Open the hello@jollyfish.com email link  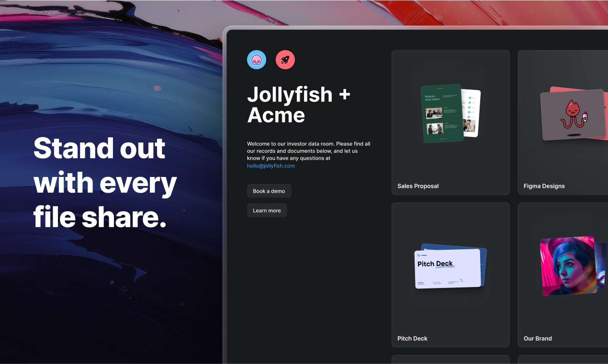pos(271,166)
